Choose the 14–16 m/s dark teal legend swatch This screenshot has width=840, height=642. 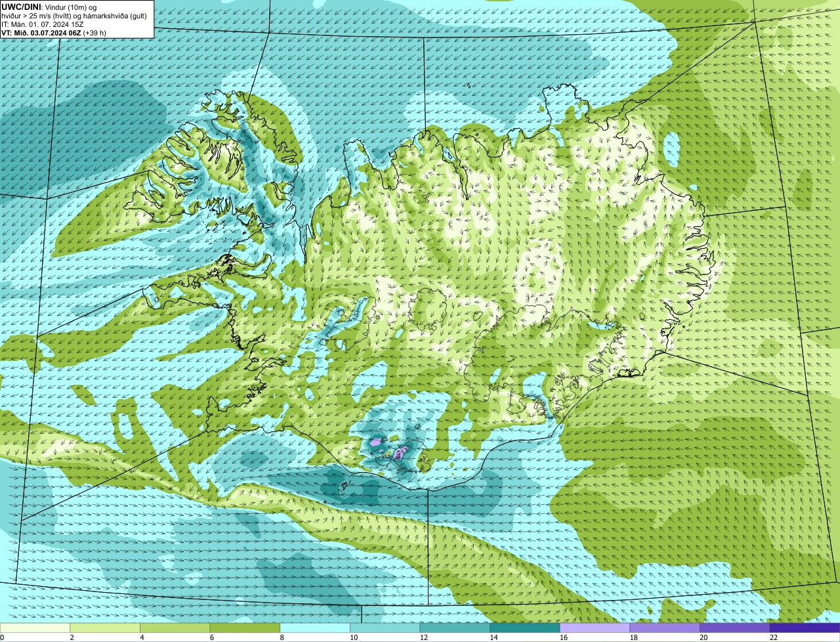525,628
